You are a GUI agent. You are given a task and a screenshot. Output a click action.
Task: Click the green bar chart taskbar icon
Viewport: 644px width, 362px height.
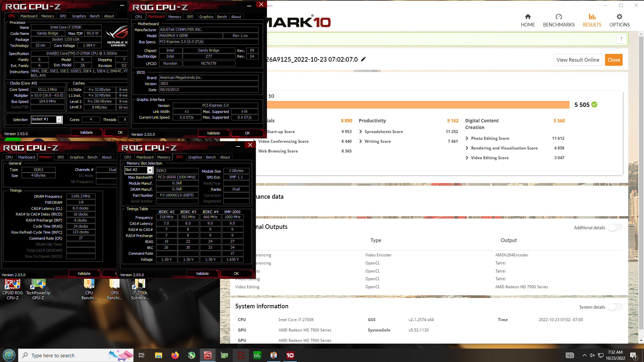(x=257, y=355)
